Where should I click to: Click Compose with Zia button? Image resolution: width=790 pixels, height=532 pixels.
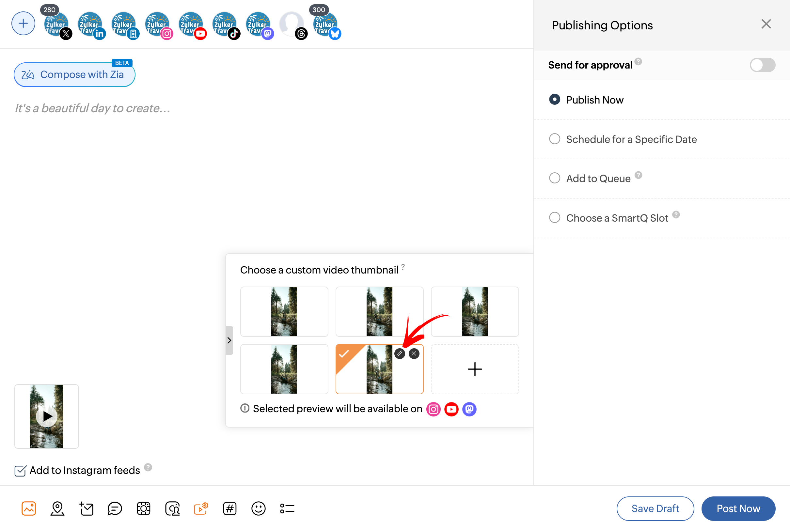(74, 75)
